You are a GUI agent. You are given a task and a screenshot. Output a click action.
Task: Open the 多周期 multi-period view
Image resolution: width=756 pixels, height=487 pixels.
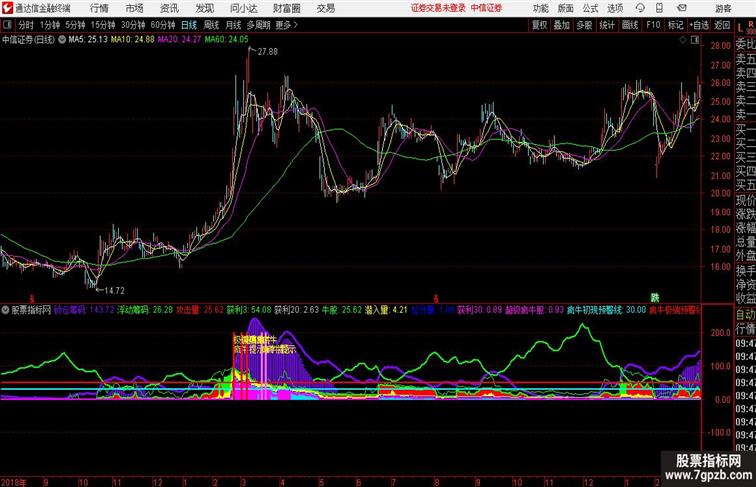click(x=258, y=25)
